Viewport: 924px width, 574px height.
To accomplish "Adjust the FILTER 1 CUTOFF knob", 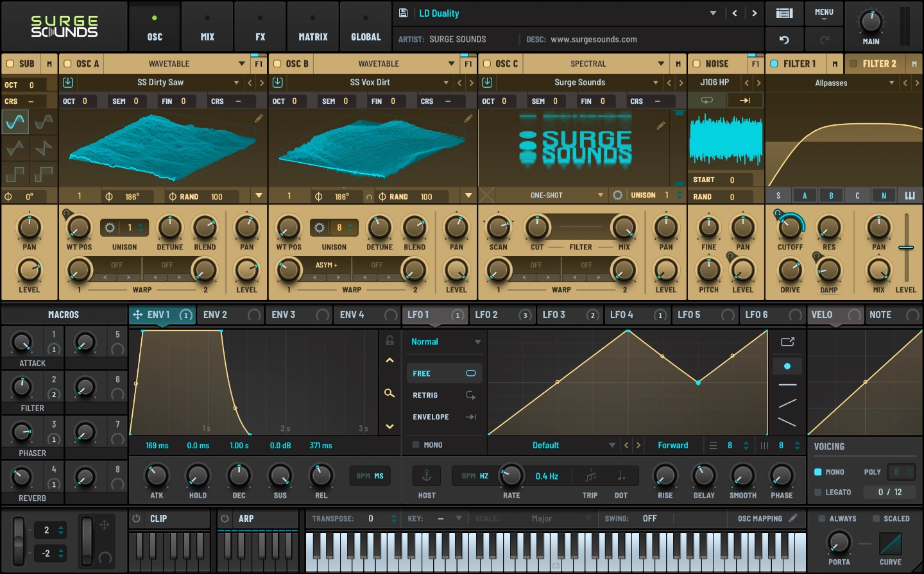I will pyautogui.click(x=791, y=227).
